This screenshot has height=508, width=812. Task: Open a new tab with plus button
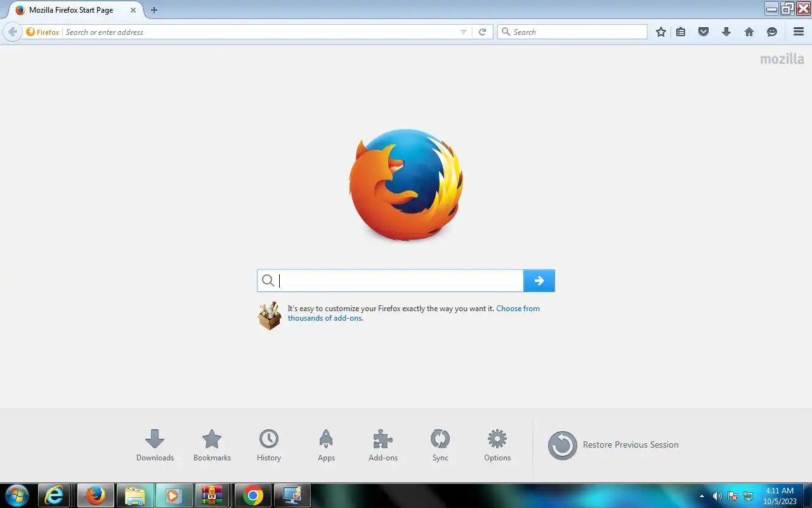pyautogui.click(x=154, y=10)
